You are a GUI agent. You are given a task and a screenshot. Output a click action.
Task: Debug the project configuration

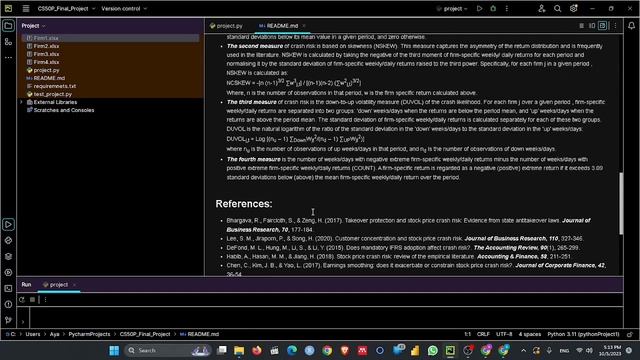[x=493, y=9]
